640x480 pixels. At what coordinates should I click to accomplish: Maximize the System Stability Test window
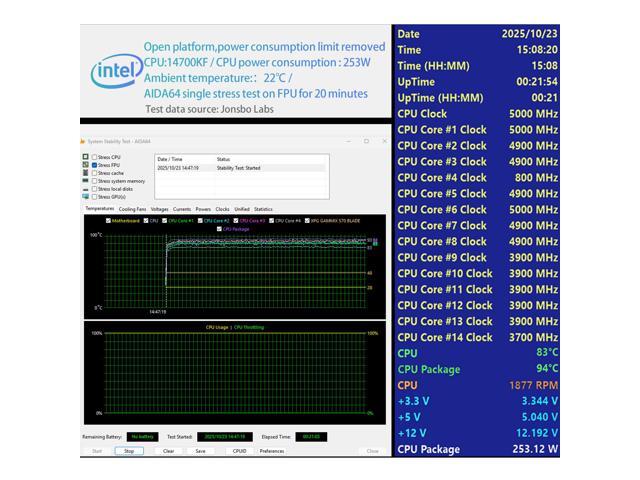coord(366,141)
